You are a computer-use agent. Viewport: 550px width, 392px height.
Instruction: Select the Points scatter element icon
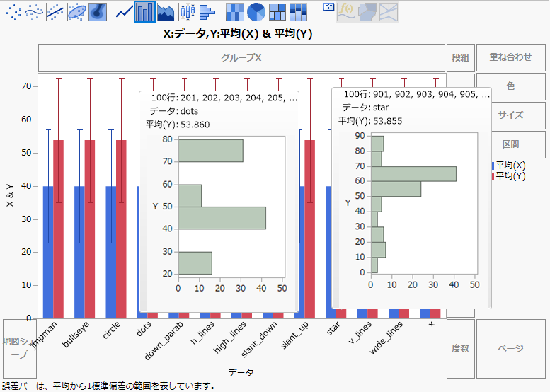point(13,11)
